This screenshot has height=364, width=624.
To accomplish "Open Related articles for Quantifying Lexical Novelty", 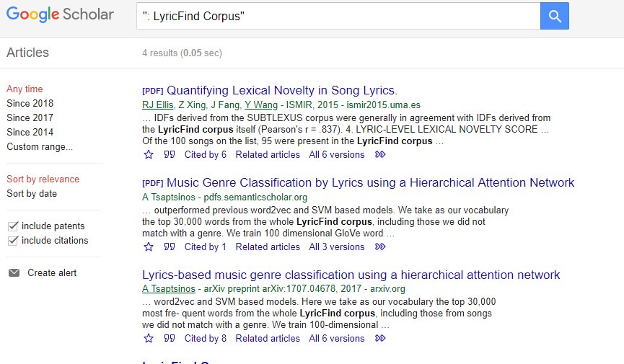I will 268,155.
